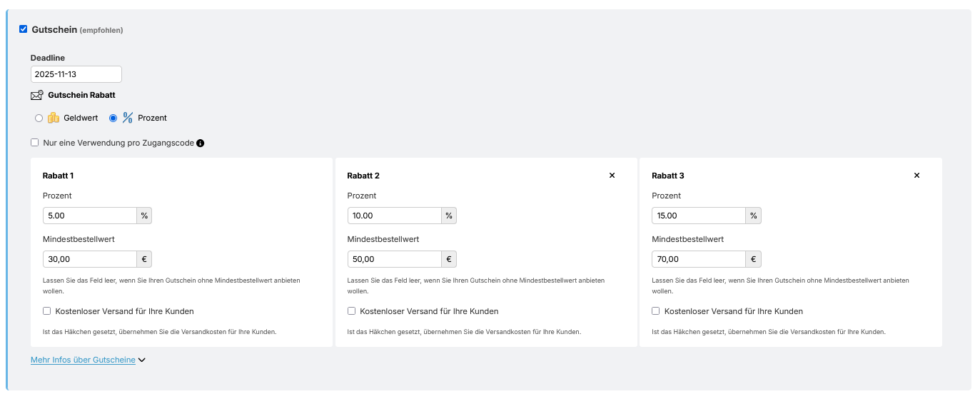Click the Prozent percent icon
980x399 pixels.
click(x=128, y=118)
